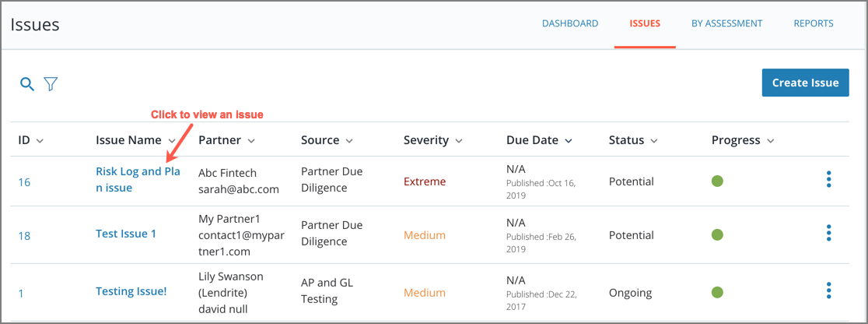868x324 pixels.
Task: Open the Risk Log and Plan issue link
Action: [x=138, y=180]
